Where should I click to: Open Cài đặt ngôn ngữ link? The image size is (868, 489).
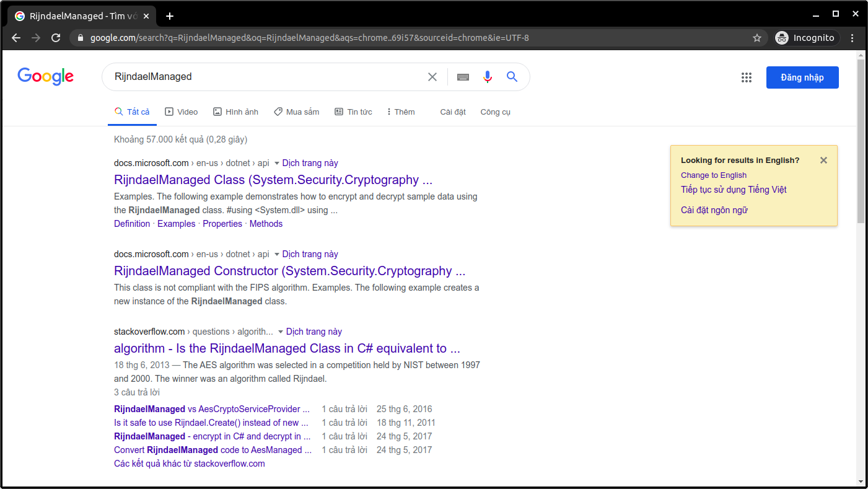click(x=714, y=210)
